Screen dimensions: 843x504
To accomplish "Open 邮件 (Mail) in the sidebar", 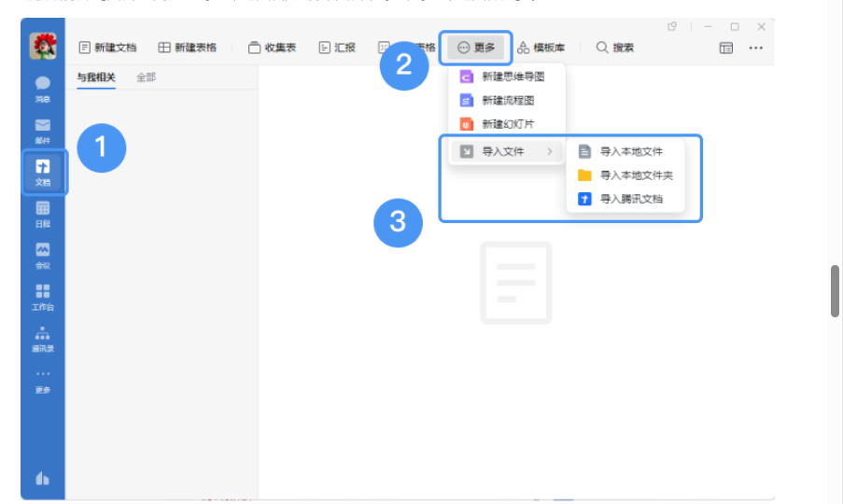I will coord(43,130).
